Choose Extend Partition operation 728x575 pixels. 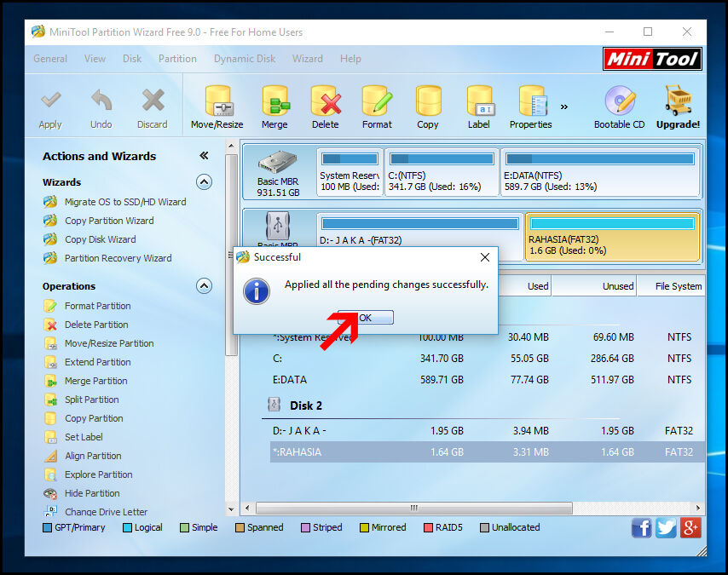(x=97, y=362)
